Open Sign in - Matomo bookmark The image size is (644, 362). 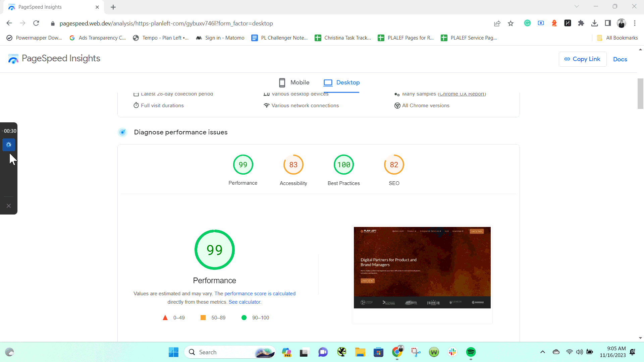coord(220,38)
